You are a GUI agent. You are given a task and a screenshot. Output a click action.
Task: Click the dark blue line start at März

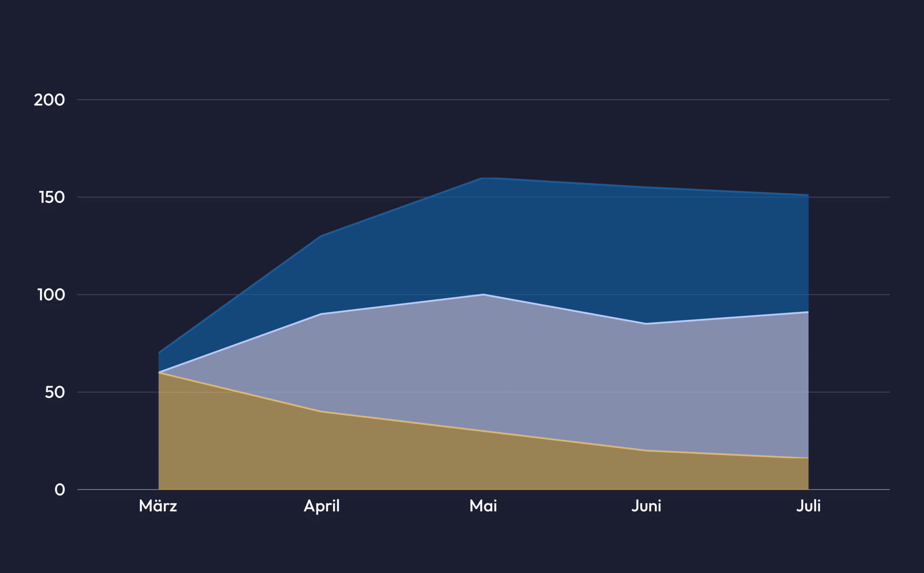[159, 352]
